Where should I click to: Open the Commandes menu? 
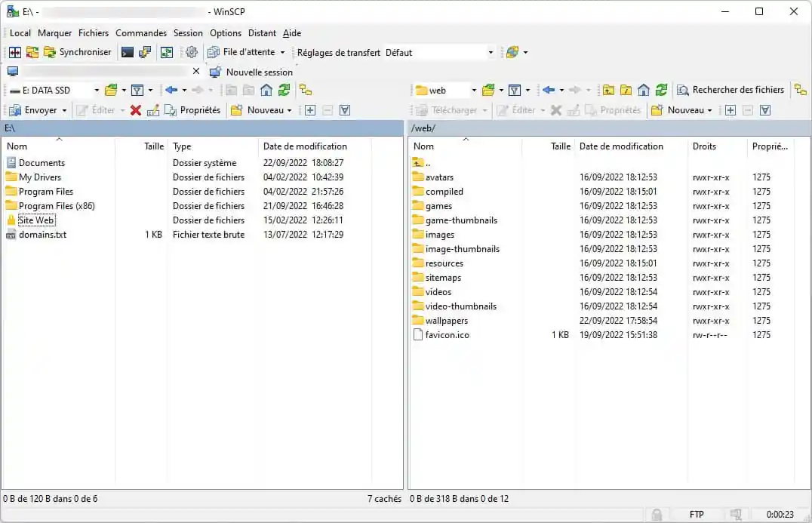point(141,33)
